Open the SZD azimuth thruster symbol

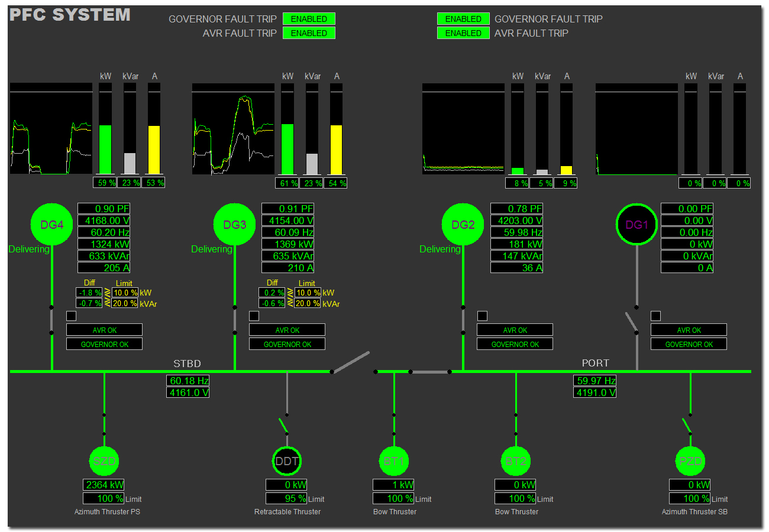(x=104, y=461)
